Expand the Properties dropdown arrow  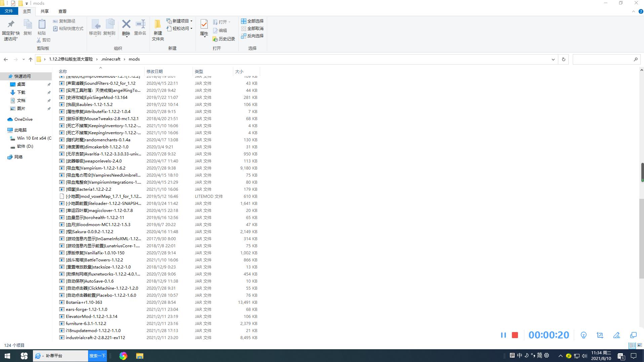tap(204, 36)
